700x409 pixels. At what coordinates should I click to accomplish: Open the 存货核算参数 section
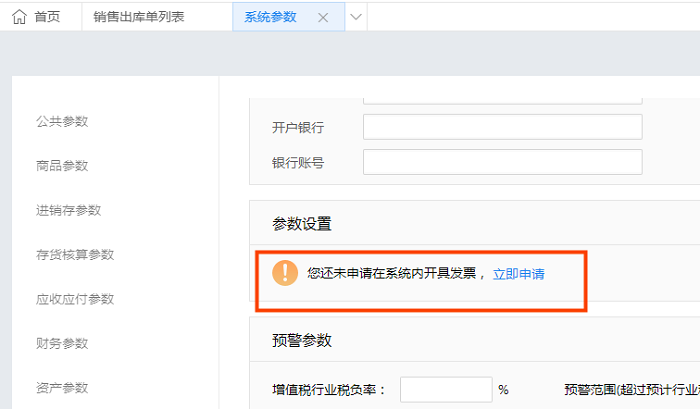coord(75,255)
